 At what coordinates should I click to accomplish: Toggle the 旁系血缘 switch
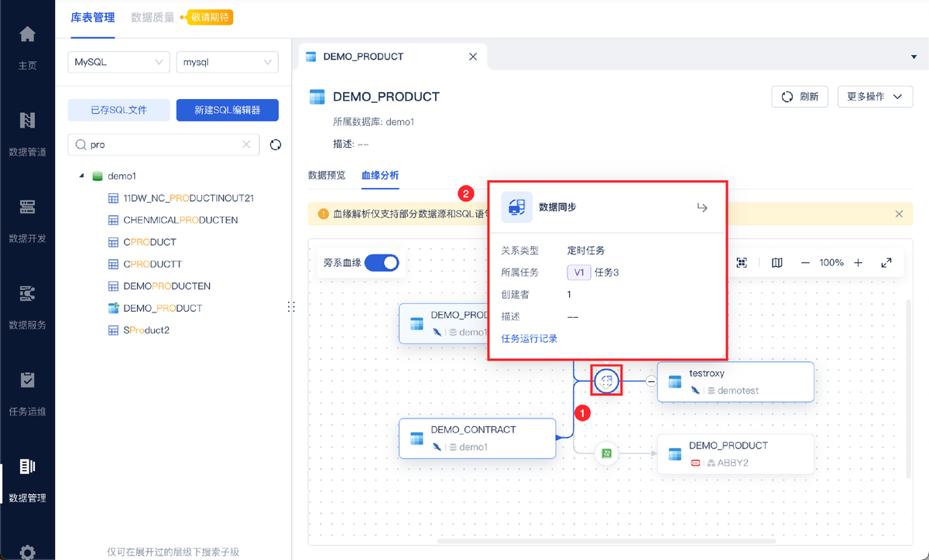point(382,263)
